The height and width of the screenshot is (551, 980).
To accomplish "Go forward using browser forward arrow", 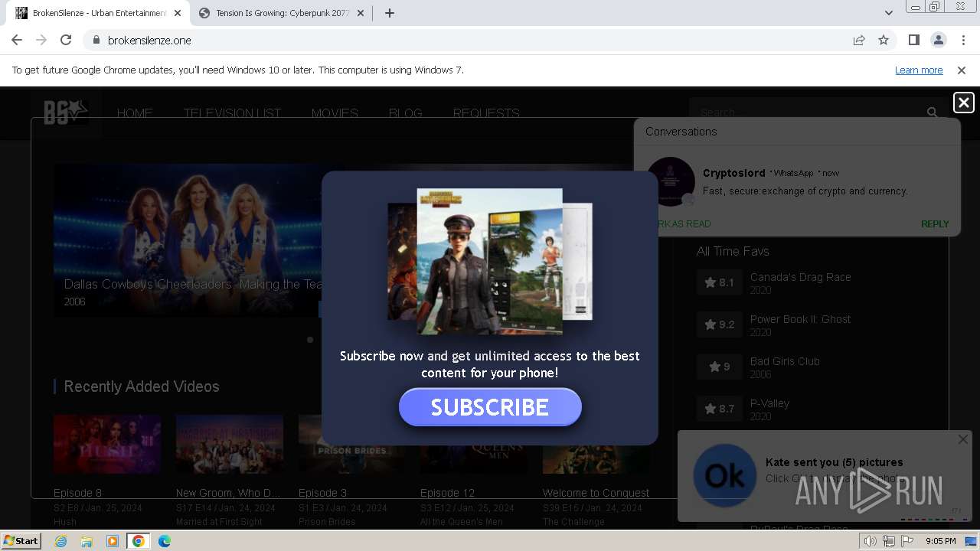I will (x=41, y=40).
